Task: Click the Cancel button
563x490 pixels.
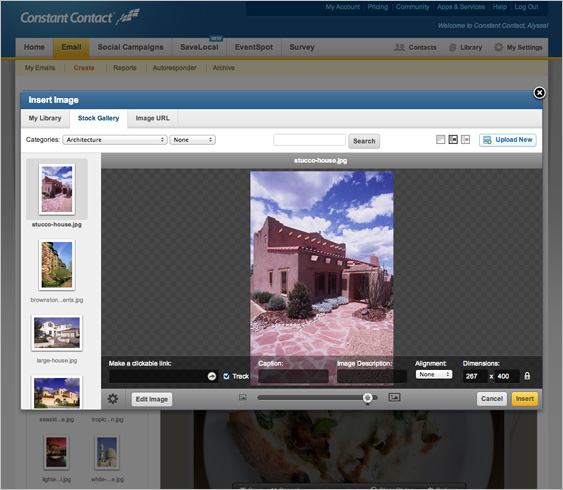Action: coord(492,399)
